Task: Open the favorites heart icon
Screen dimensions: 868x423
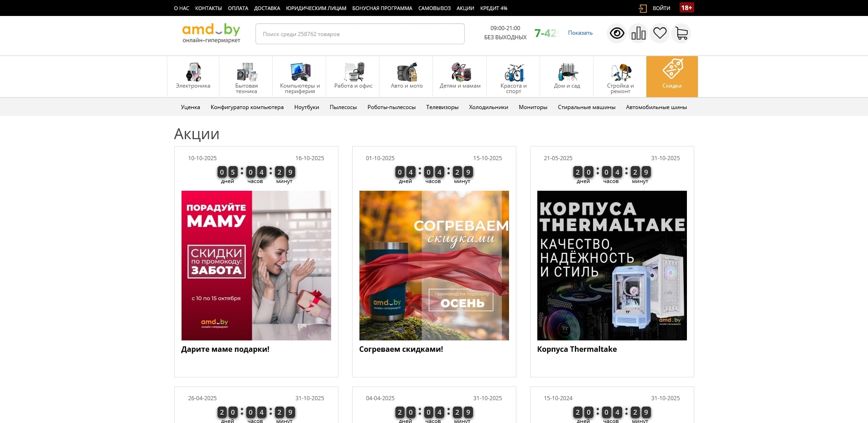Action: point(660,33)
